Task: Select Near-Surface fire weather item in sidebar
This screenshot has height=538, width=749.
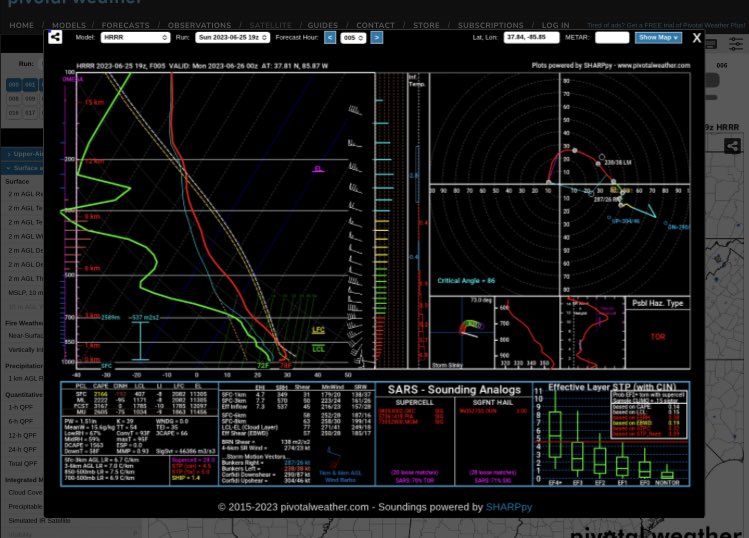Action: (x=25, y=335)
